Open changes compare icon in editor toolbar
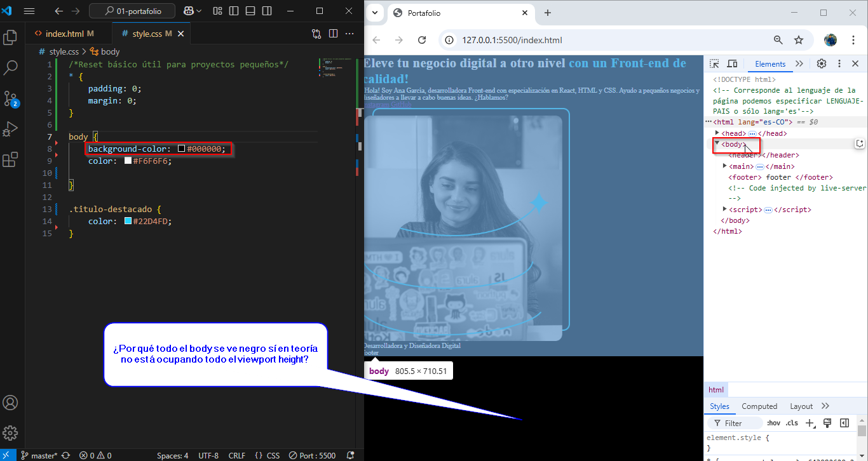This screenshot has height=461, width=868. pyautogui.click(x=316, y=34)
